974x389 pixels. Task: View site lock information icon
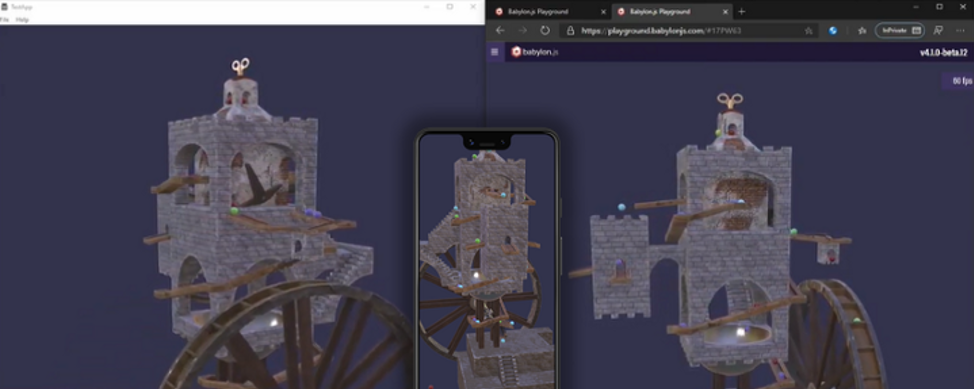570,30
